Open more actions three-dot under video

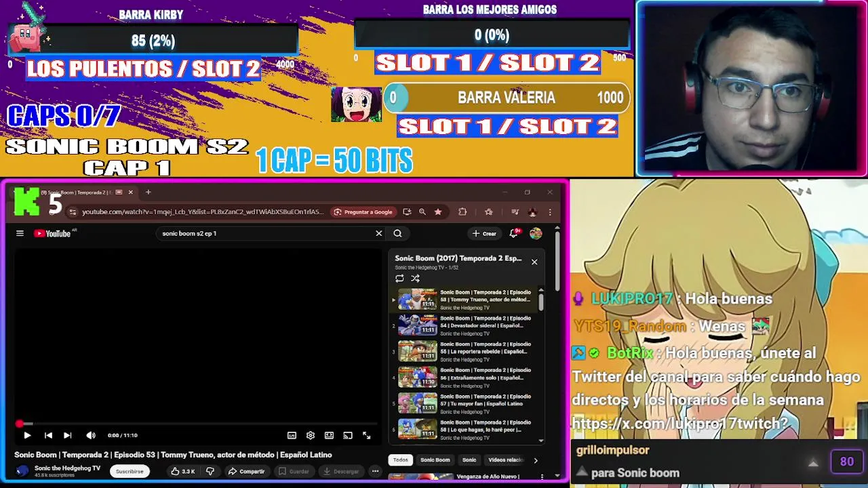(x=375, y=471)
